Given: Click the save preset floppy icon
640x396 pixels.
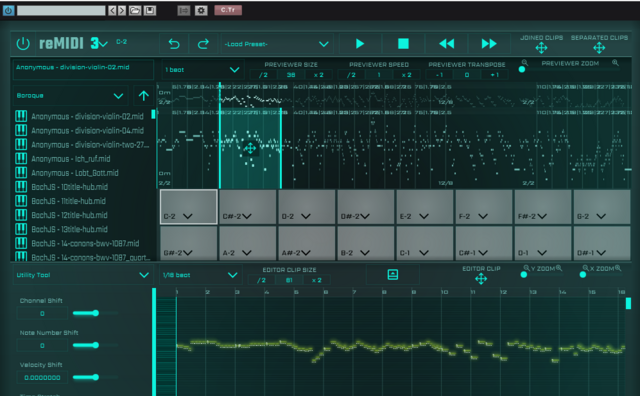Looking at the screenshot, I should tap(150, 10).
